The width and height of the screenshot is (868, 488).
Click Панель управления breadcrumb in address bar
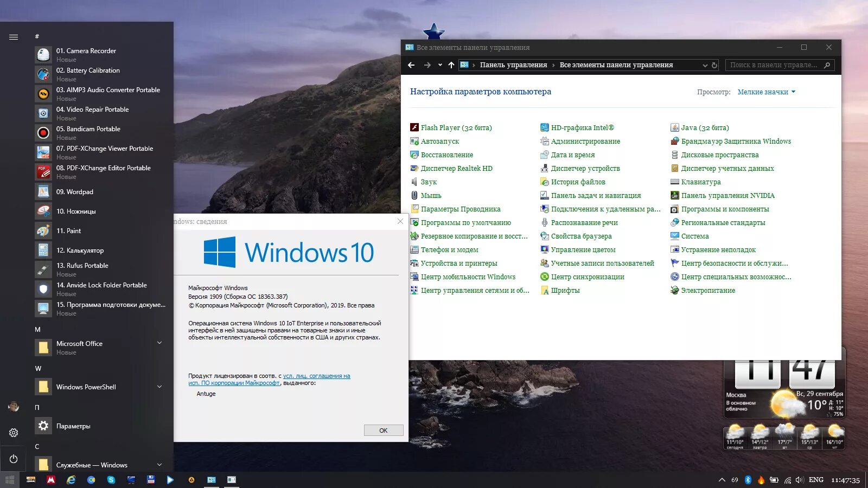(513, 65)
